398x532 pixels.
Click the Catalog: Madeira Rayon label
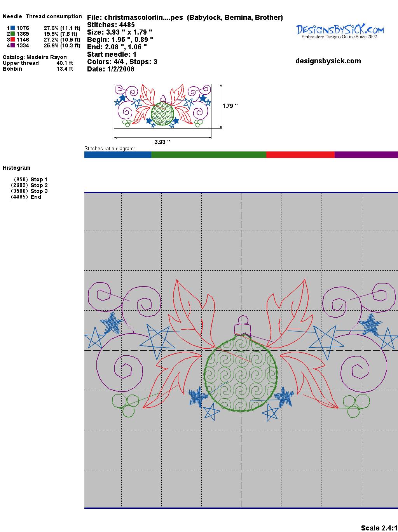[35, 57]
